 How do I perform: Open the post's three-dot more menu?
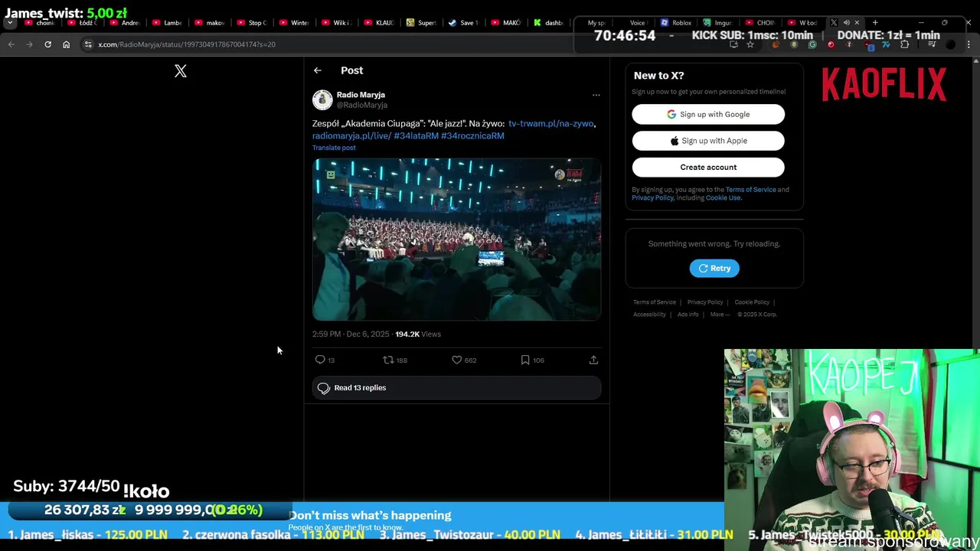coord(596,95)
